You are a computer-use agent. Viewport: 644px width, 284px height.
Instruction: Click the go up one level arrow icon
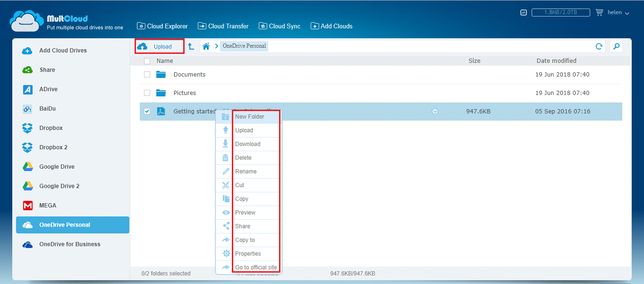point(190,46)
